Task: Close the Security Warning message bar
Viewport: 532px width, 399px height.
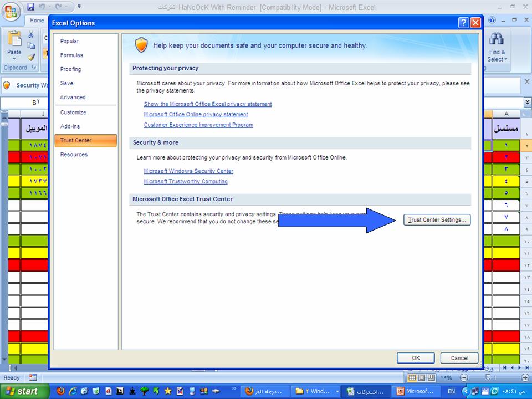Action: pyautogui.click(x=527, y=81)
